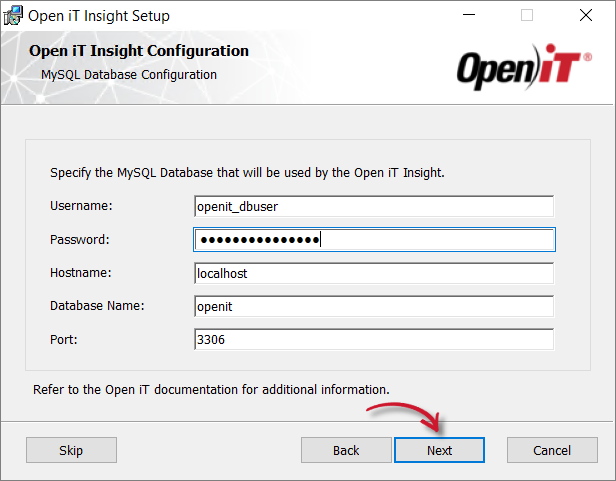Click 'MySQL Database Configuration' subtitle
Image resolution: width=616 pixels, height=481 pixels.
click(129, 75)
